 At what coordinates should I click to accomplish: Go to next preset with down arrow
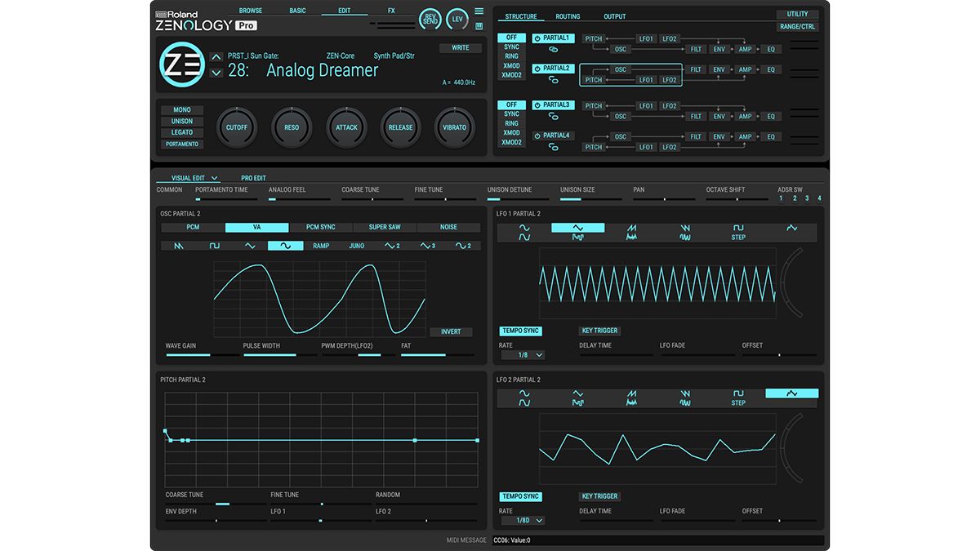tap(216, 73)
